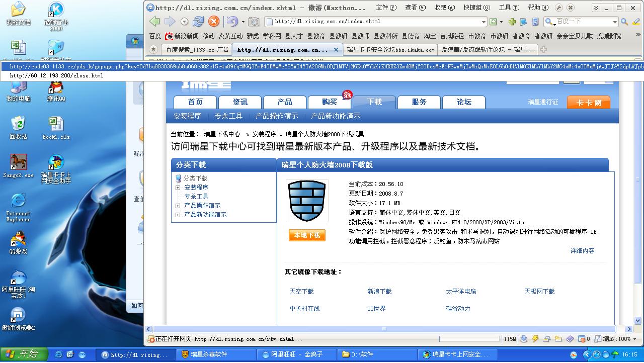Expand the 产品操作演示 tree node
Image resolution: width=644 pixels, height=363 pixels.
pos(178,206)
